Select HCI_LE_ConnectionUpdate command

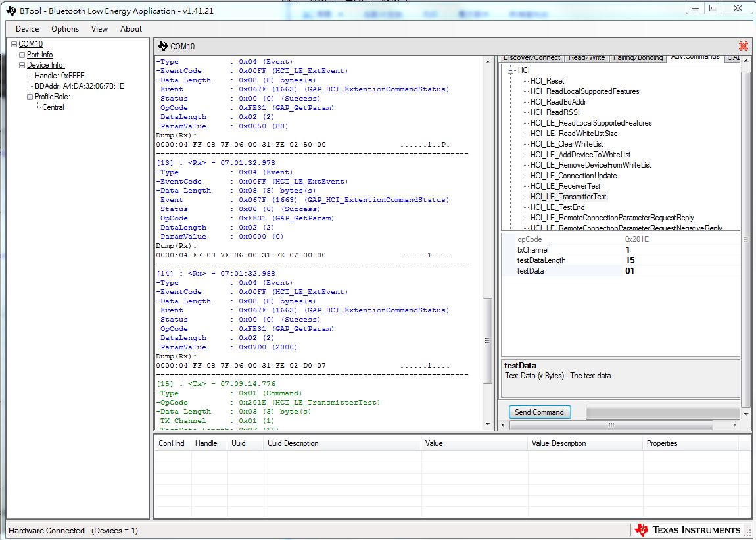point(573,176)
